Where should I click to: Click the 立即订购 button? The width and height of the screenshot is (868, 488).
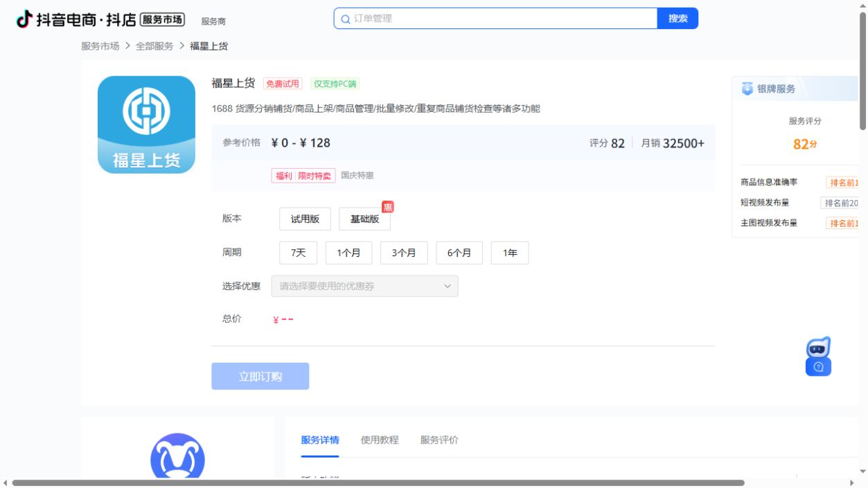tap(260, 377)
